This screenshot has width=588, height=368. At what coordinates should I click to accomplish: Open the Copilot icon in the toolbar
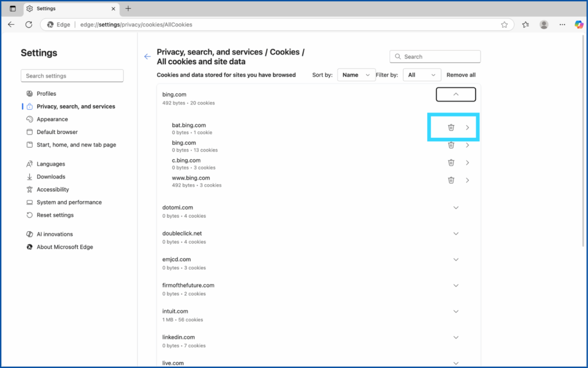pyautogui.click(x=579, y=25)
